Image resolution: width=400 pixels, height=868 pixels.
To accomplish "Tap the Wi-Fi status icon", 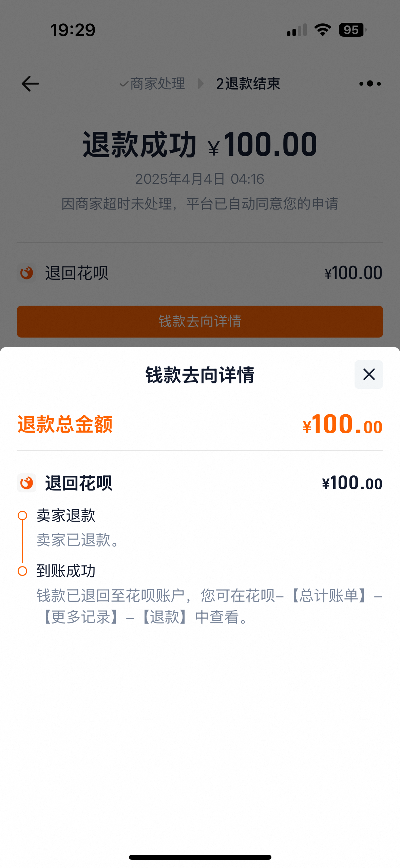I will [x=323, y=30].
